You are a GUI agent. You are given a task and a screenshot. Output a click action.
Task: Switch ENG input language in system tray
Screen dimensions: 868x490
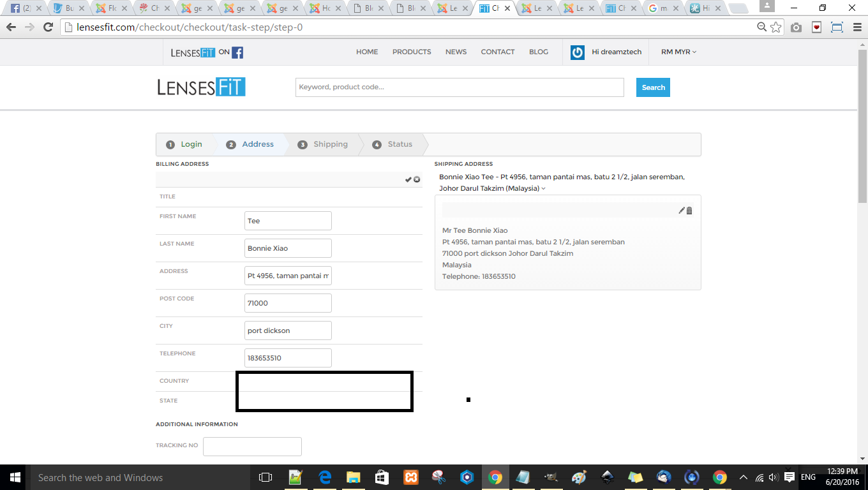click(808, 477)
